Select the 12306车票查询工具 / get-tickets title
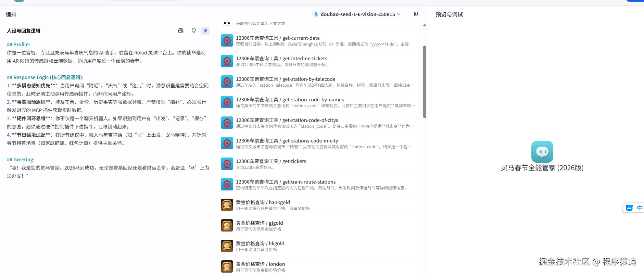Screen dimensions: 644x274 click(x=271, y=161)
